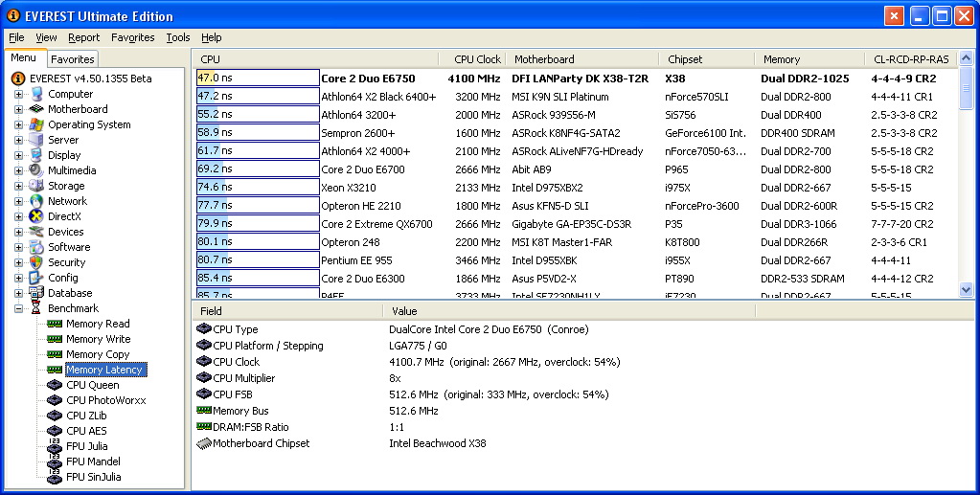Click the 47.0 ns latency bar

(x=258, y=79)
